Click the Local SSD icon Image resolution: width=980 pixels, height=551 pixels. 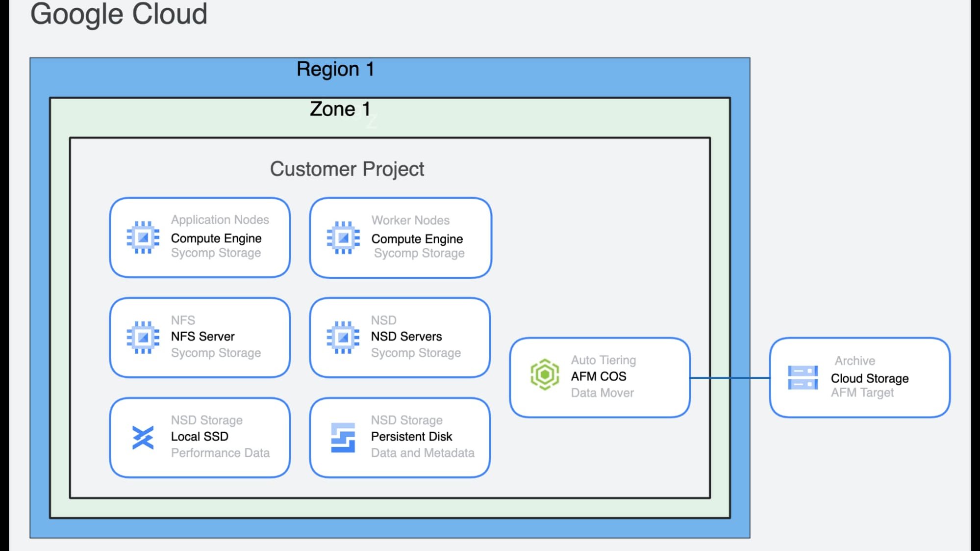pos(143,437)
